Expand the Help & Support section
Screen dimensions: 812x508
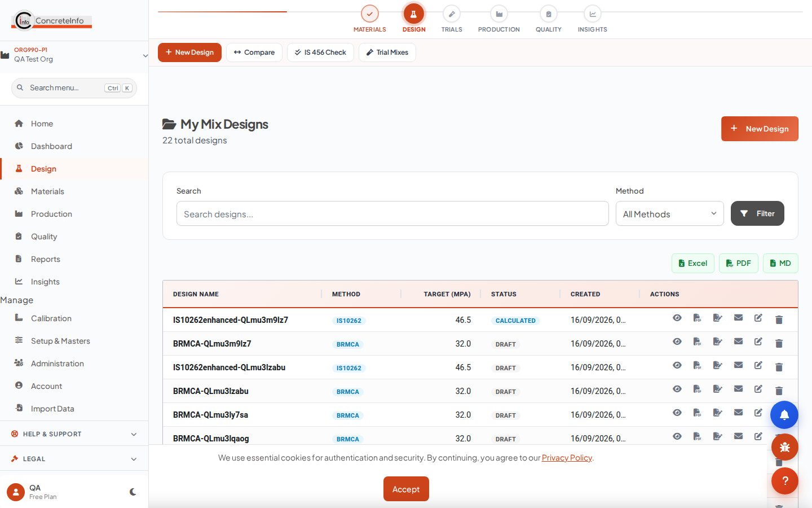point(74,434)
